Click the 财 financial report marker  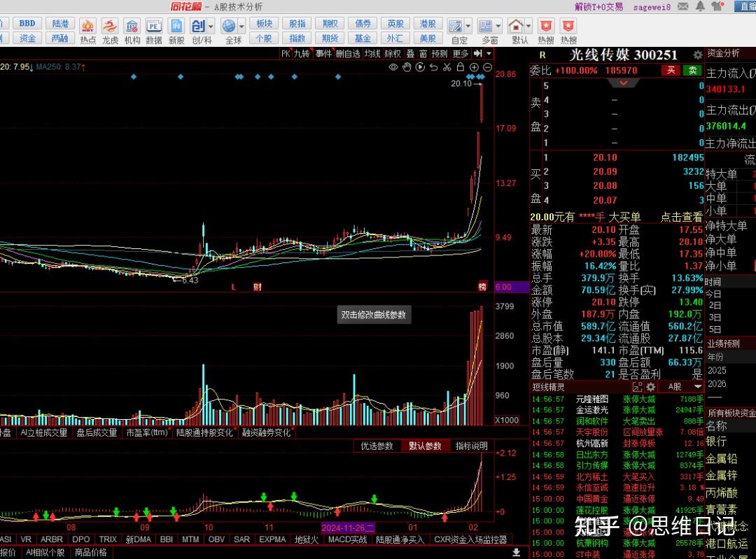pos(258,288)
